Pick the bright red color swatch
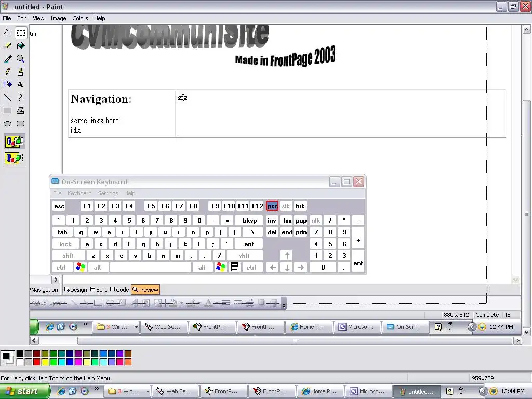The width and height of the screenshot is (532, 399). pos(37,362)
